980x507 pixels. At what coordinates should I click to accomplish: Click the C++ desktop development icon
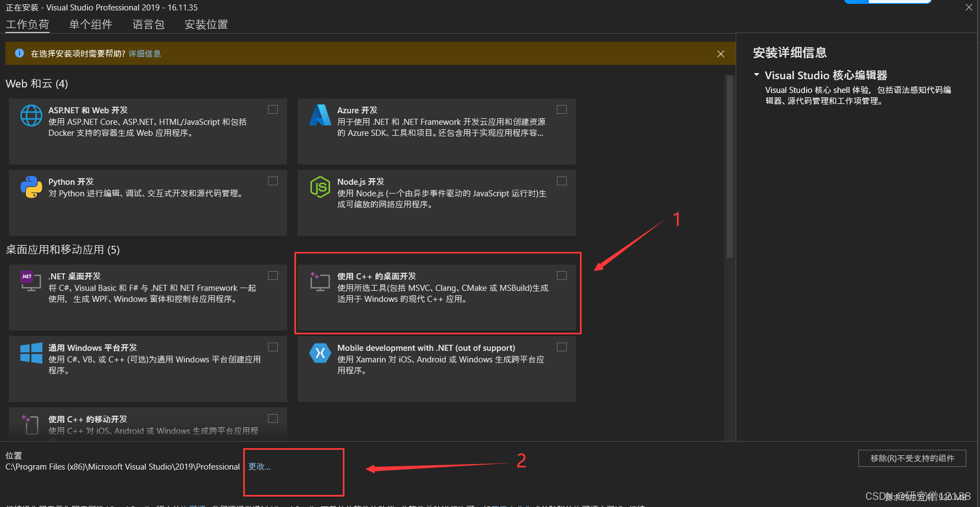click(x=320, y=281)
